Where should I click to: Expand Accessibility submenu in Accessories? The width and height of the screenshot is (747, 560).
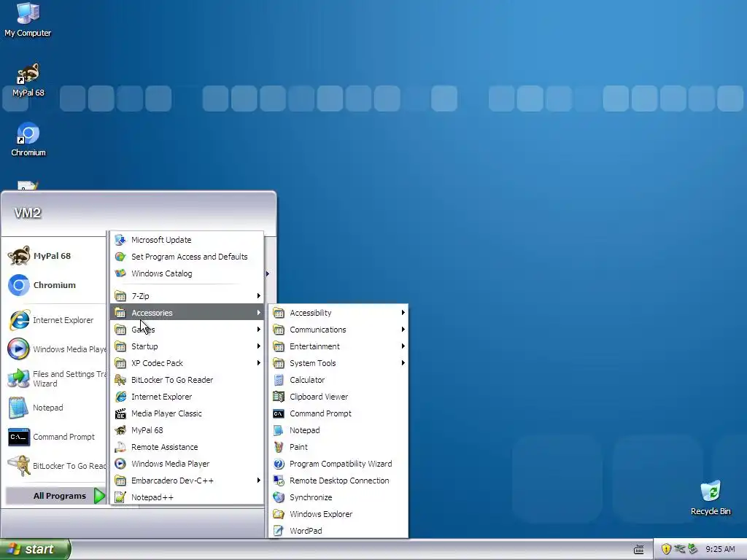(x=338, y=312)
